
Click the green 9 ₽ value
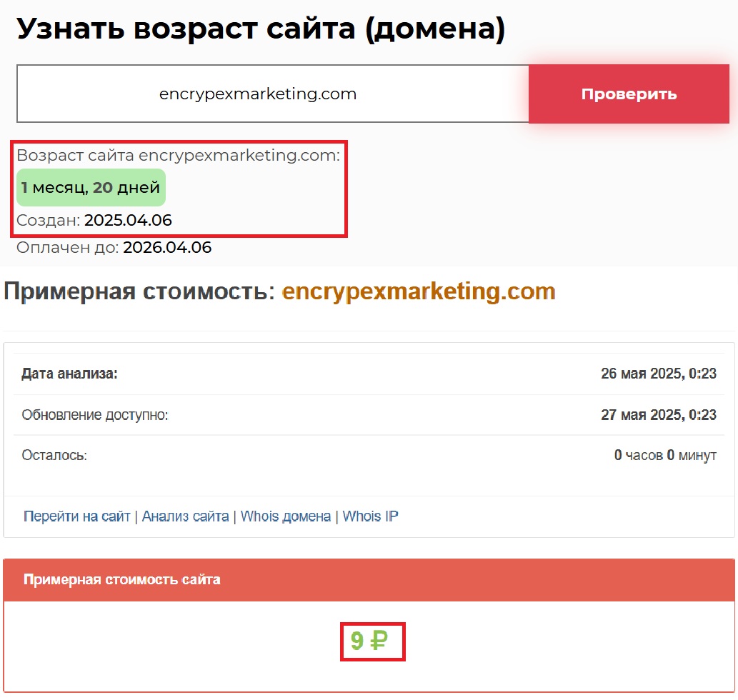pos(372,641)
